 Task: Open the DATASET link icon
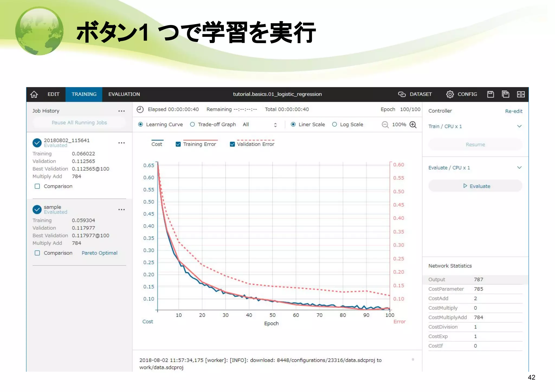pos(402,94)
